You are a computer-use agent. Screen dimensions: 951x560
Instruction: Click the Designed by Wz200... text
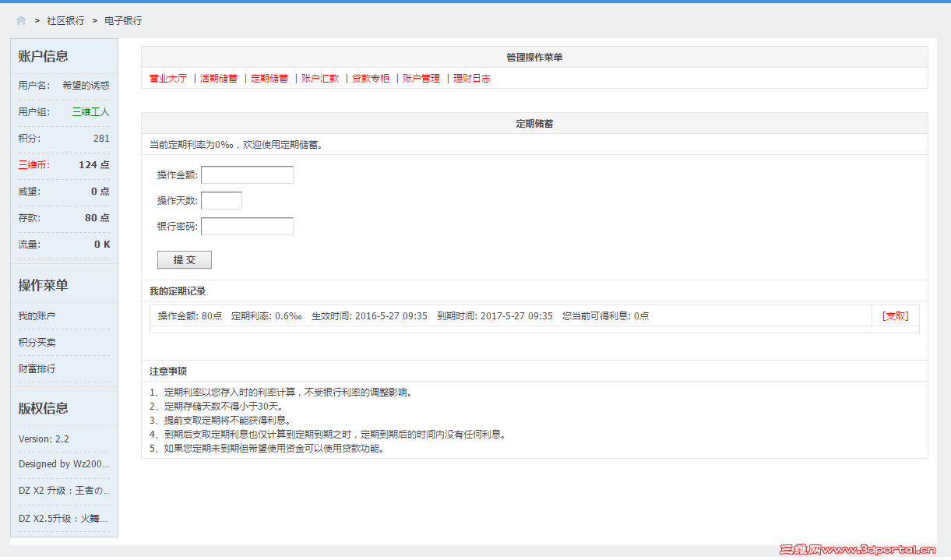[64, 463]
